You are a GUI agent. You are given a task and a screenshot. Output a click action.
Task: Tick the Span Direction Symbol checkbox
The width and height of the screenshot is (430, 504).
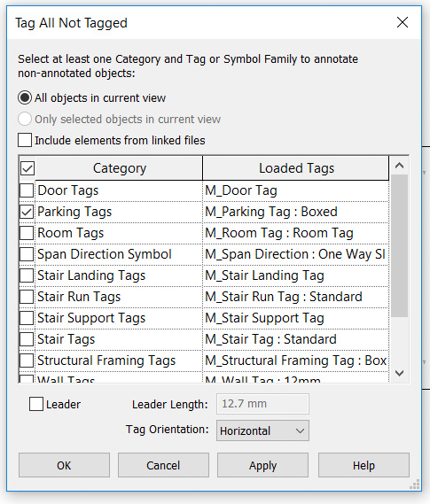click(27, 254)
